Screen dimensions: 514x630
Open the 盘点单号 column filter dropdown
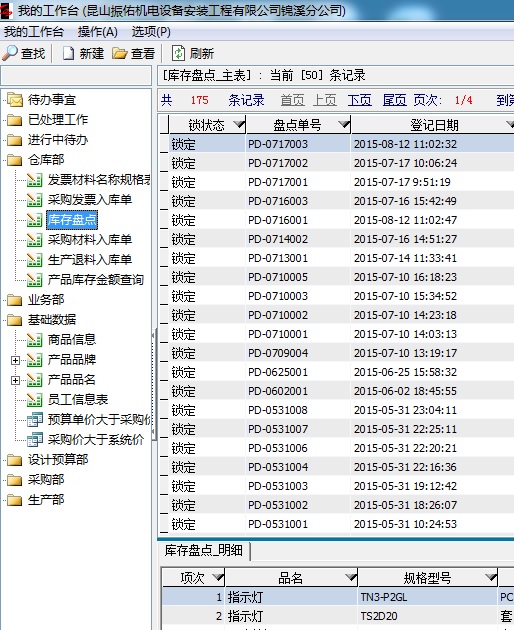344,124
